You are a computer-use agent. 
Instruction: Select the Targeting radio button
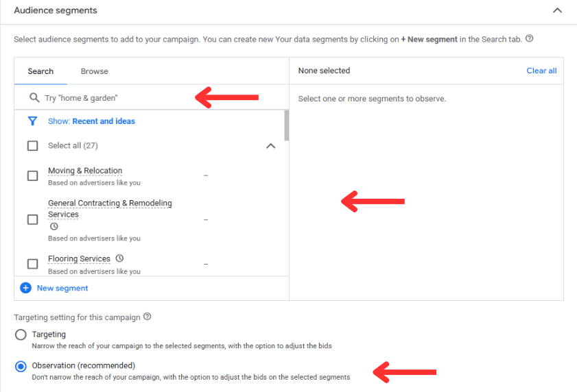[x=21, y=334]
